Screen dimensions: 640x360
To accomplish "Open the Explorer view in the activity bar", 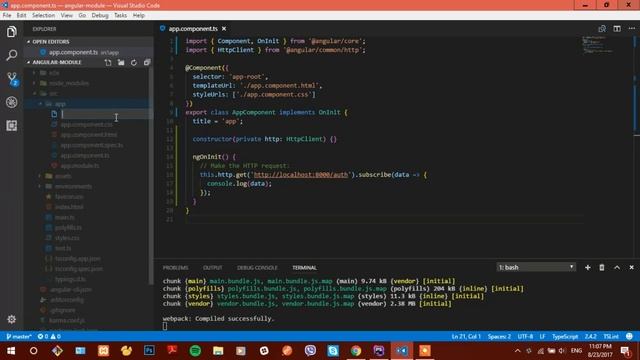I will tap(11, 31).
